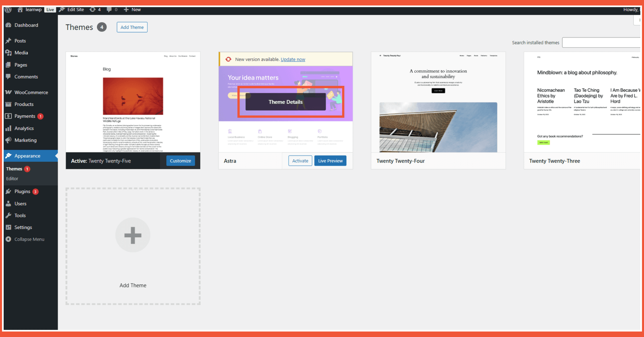Image resolution: width=644 pixels, height=337 pixels.
Task: Open Twenty Twenty-Four theme screenshot
Action: pos(438,102)
